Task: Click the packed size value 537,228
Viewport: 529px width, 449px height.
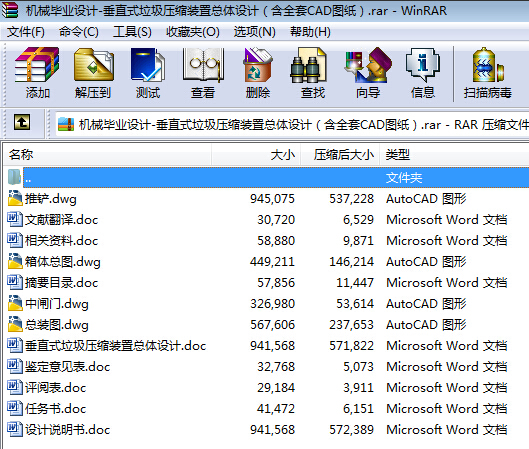Action: [352, 199]
